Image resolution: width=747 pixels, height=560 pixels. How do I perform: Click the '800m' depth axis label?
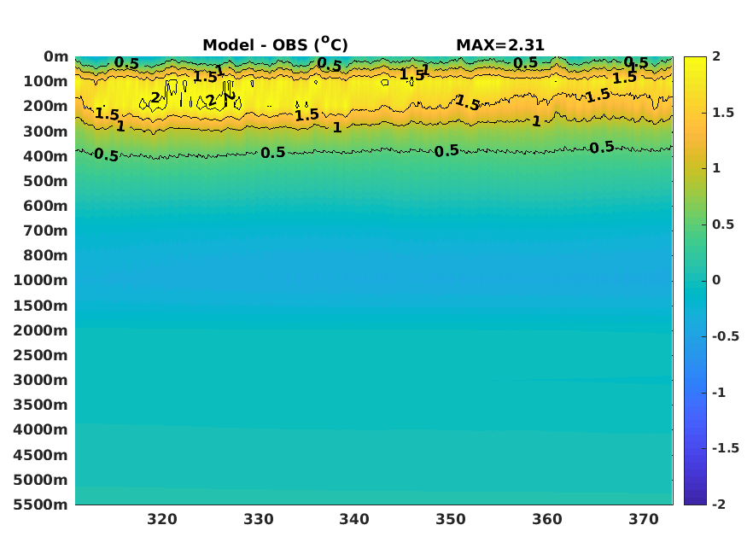[46, 256]
